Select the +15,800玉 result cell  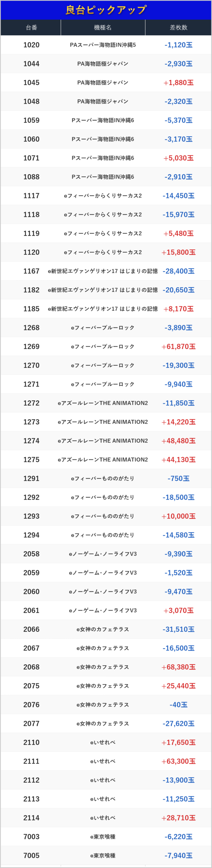tap(178, 252)
